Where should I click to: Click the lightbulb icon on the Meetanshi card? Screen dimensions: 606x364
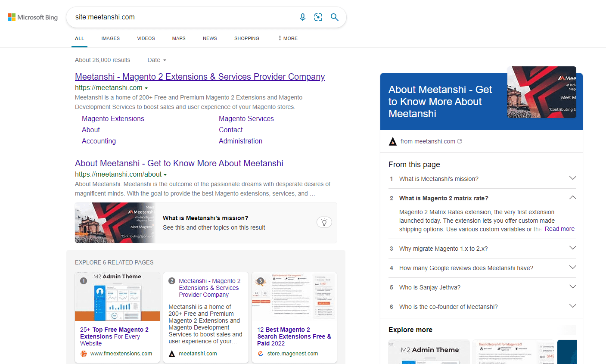point(324,222)
